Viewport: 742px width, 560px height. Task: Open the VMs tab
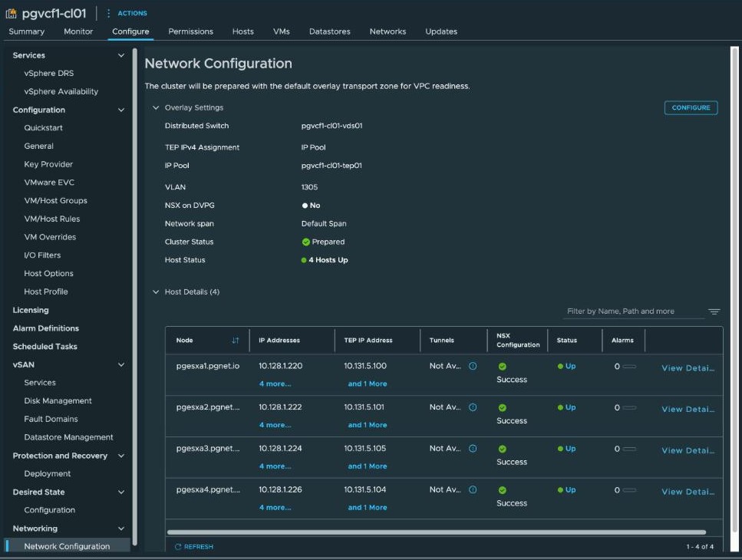point(281,31)
